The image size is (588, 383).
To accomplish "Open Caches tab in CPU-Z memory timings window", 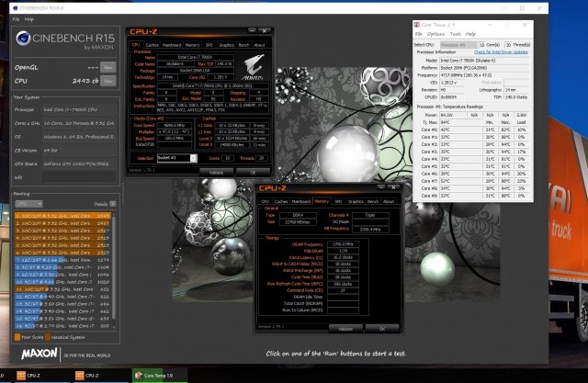I will [281, 201].
